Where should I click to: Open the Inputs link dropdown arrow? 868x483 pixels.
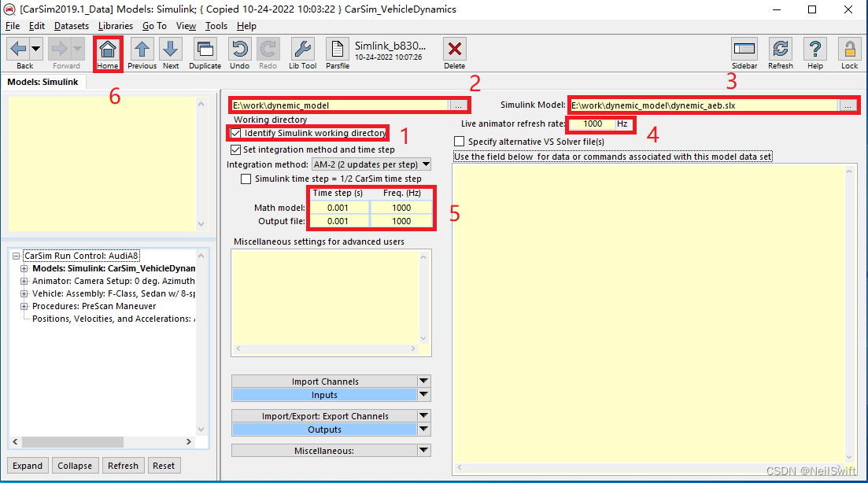click(x=423, y=394)
